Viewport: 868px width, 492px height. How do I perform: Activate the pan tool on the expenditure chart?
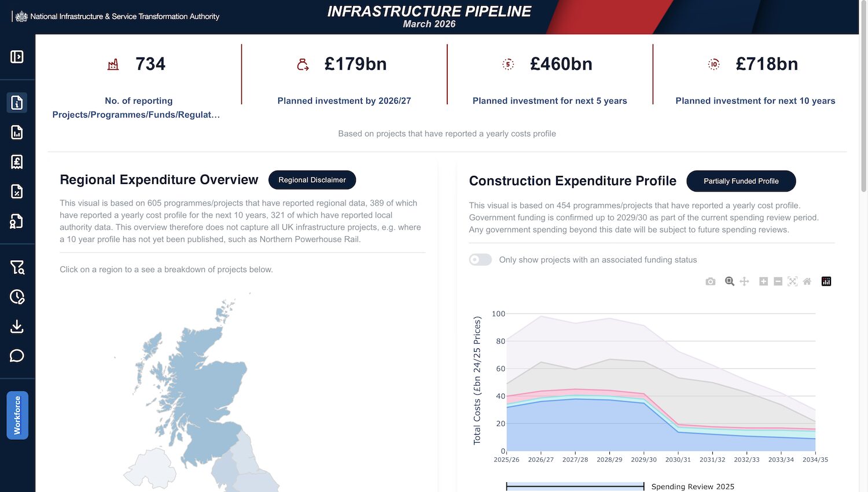coord(745,281)
